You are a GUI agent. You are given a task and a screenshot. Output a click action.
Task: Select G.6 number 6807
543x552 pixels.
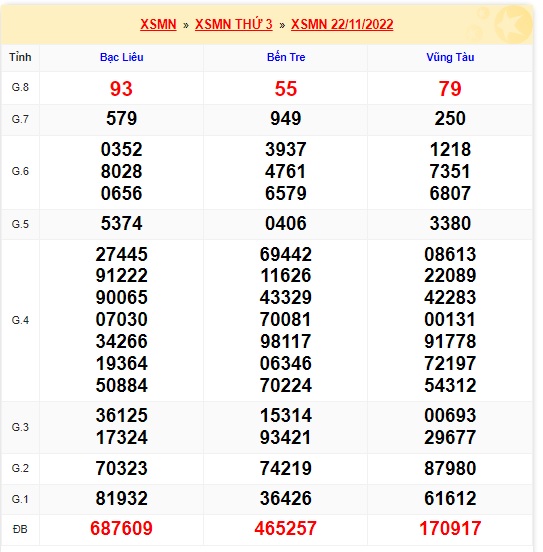[x=450, y=193]
